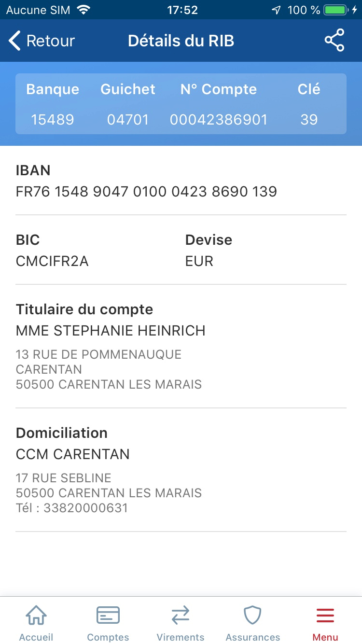Tap the Comptes card icon
The height and width of the screenshot is (644, 362).
click(108, 616)
